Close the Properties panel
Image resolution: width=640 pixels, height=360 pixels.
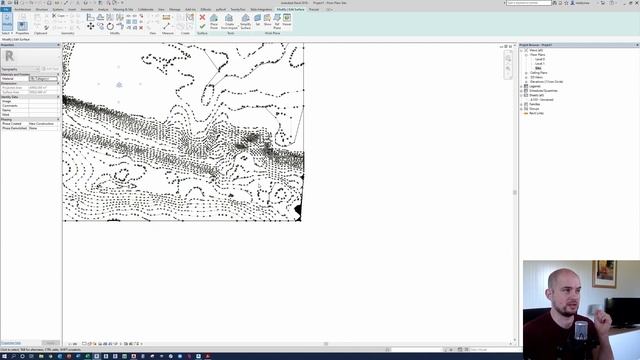click(x=58, y=45)
